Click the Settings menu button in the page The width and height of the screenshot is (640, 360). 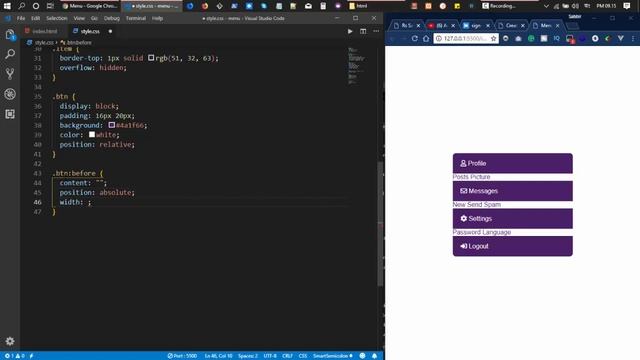513,219
